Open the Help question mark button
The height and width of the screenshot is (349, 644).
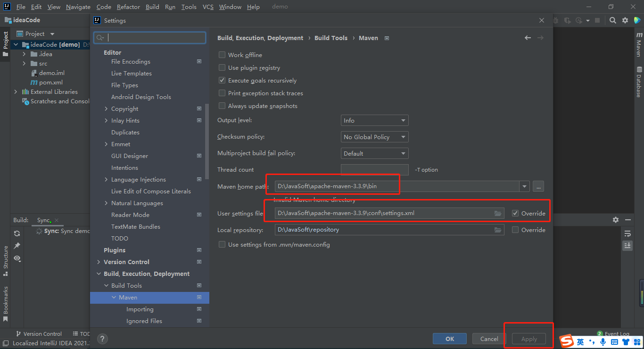102,339
